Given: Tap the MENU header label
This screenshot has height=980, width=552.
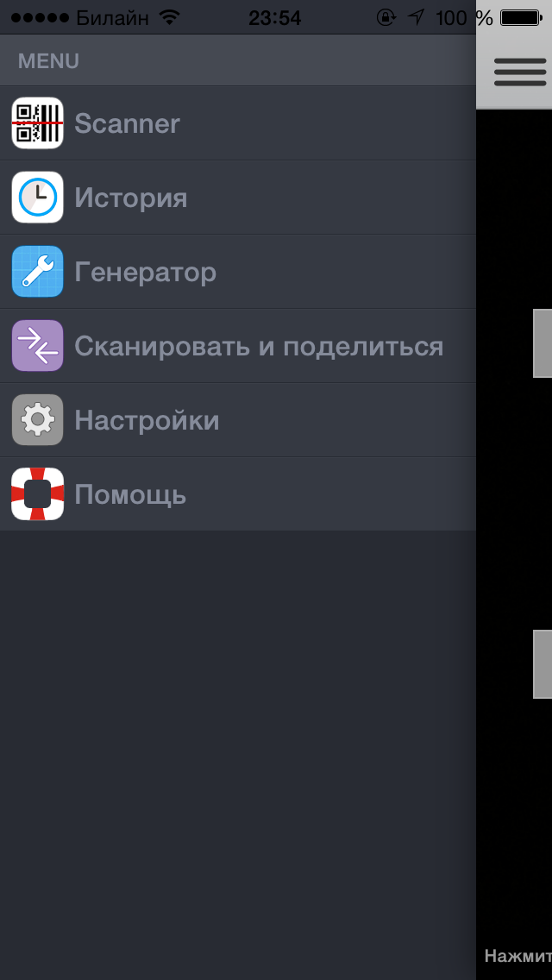Looking at the screenshot, I should (49, 61).
